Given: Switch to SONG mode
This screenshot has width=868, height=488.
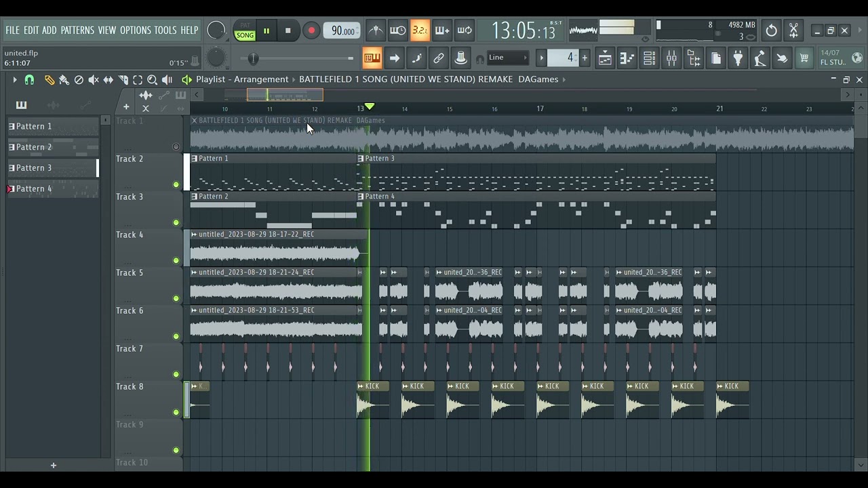Looking at the screenshot, I should point(245,35).
